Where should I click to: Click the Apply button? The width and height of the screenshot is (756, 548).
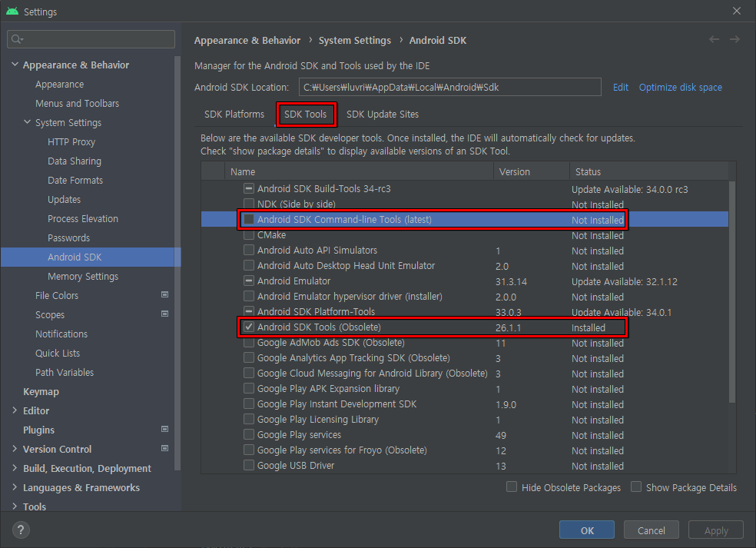(x=716, y=530)
